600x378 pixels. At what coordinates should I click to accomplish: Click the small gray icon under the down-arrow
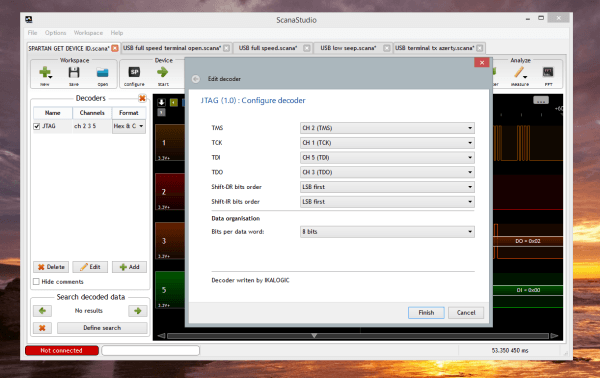[x=161, y=112]
